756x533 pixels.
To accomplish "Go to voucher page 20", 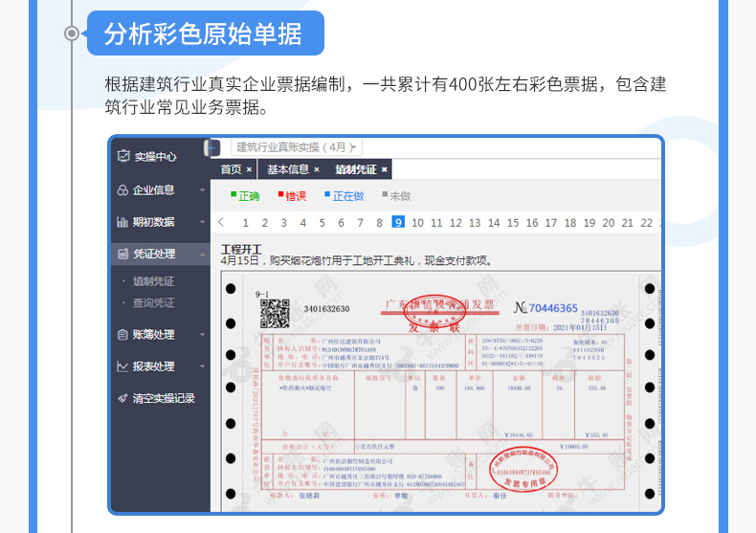I will [x=609, y=223].
